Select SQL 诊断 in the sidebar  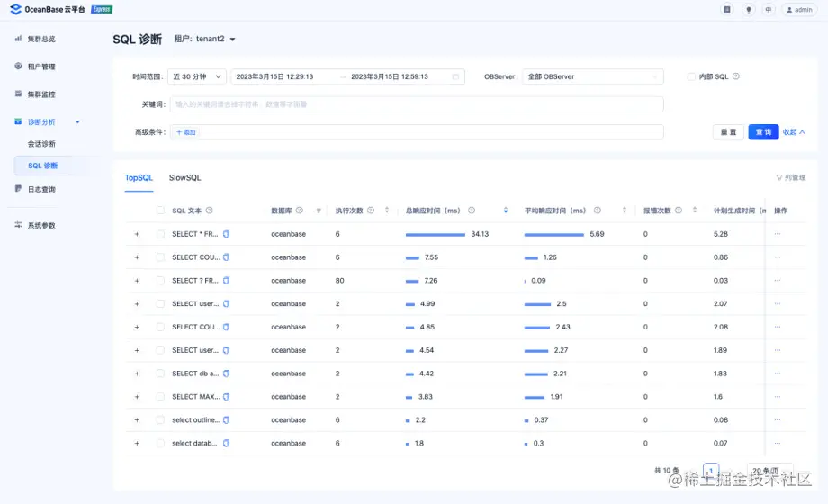click(x=42, y=166)
